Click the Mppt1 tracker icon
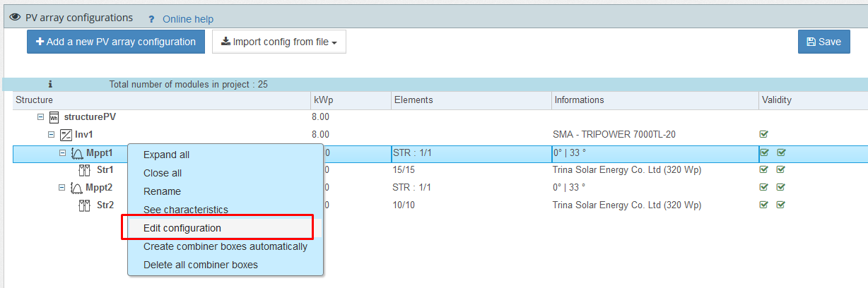The height and width of the screenshot is (288, 868). [x=76, y=152]
